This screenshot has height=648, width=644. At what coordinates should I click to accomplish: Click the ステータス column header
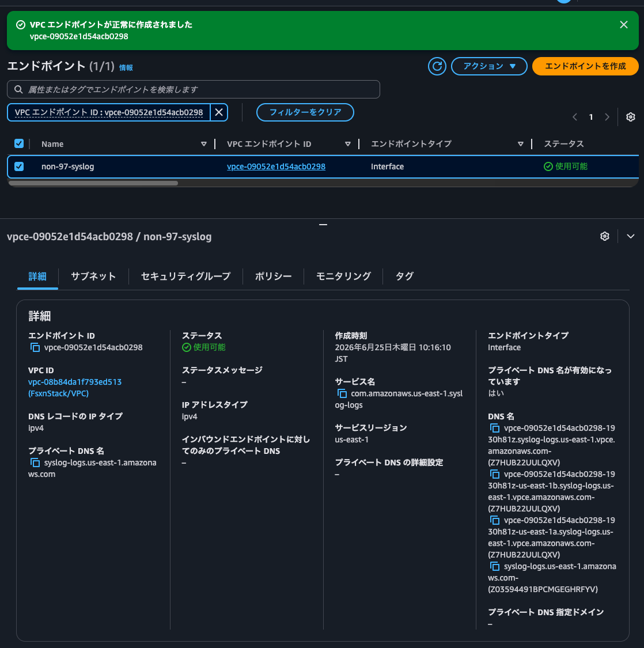click(x=564, y=144)
